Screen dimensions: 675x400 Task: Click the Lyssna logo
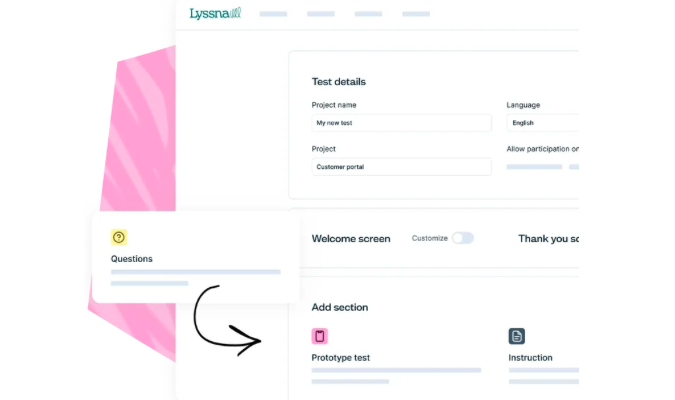coord(215,13)
